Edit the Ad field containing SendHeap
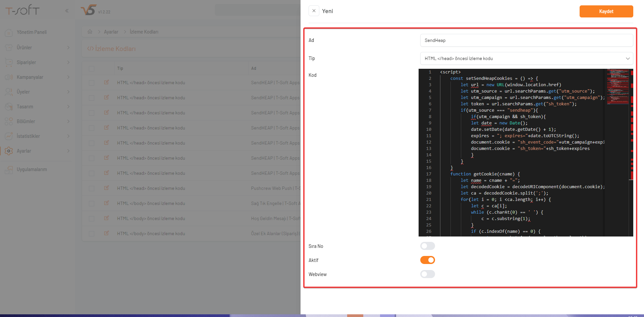Image resolution: width=644 pixels, height=317 pixels. [526, 40]
